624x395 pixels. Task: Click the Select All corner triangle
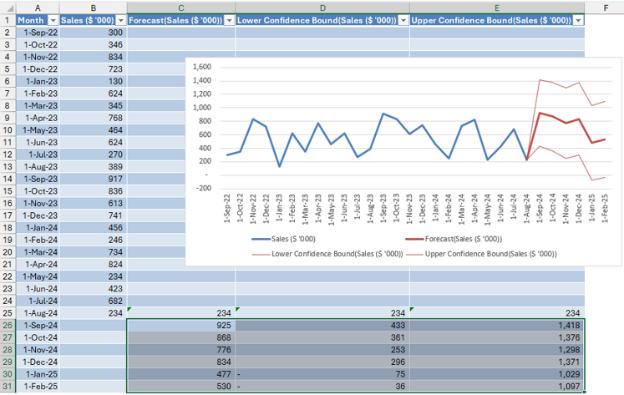pos(9,8)
